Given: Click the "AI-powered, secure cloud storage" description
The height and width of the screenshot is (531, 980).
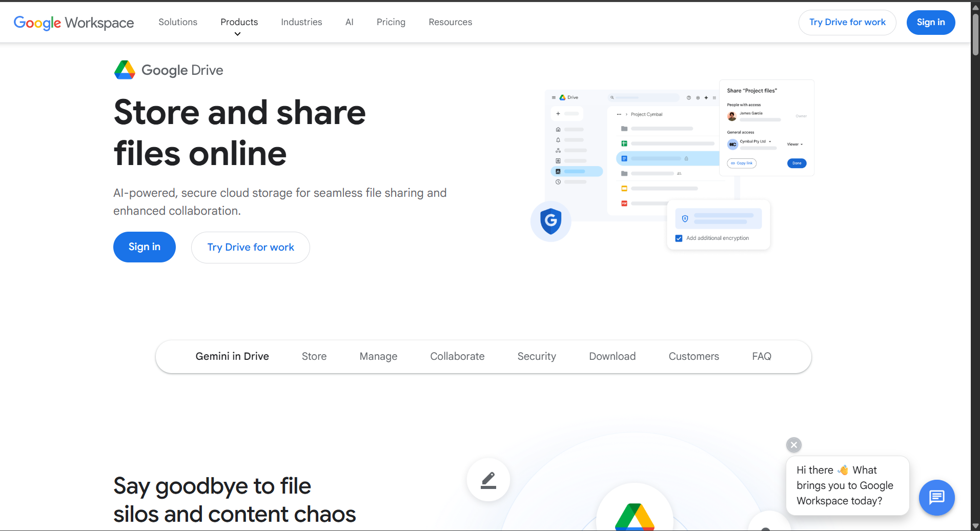Looking at the screenshot, I should [280, 202].
